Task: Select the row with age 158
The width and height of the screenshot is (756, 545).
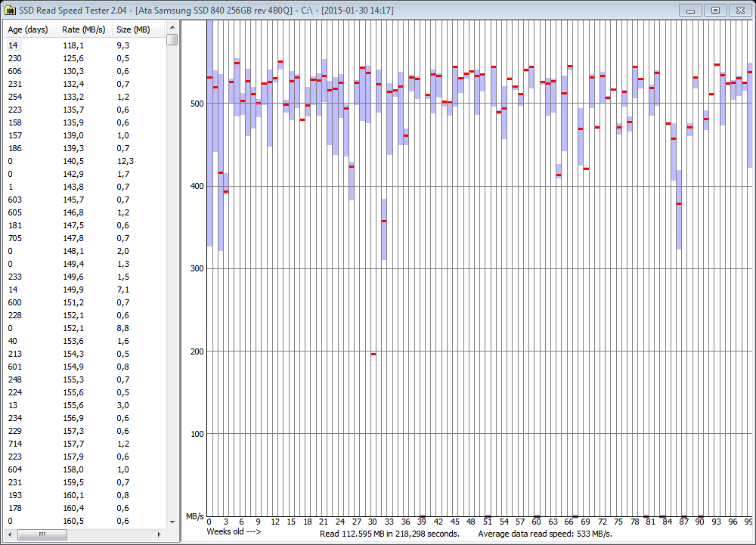Action: click(85, 122)
